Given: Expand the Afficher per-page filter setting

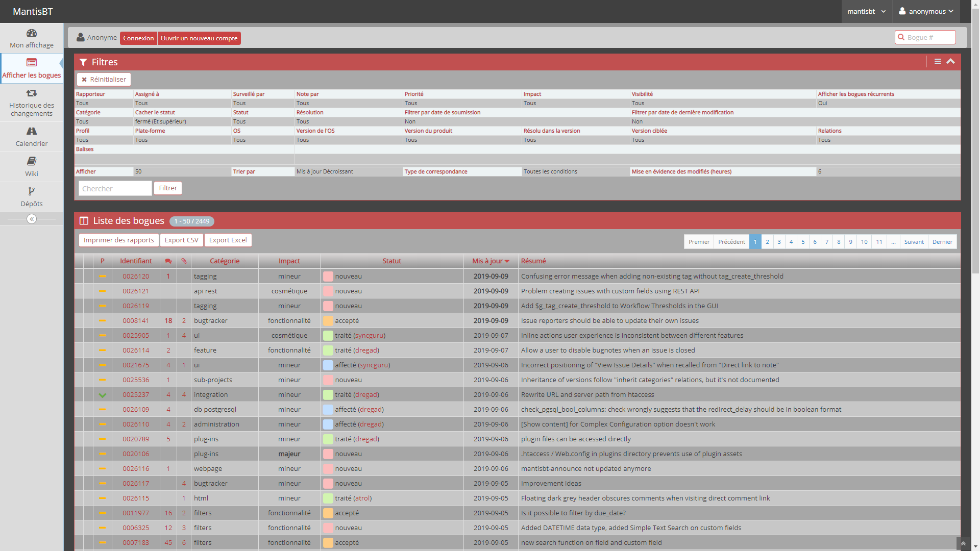Looking at the screenshot, I should pos(86,171).
